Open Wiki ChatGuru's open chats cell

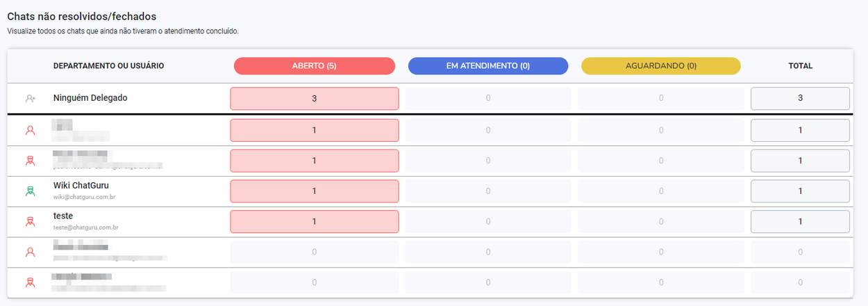tap(315, 191)
